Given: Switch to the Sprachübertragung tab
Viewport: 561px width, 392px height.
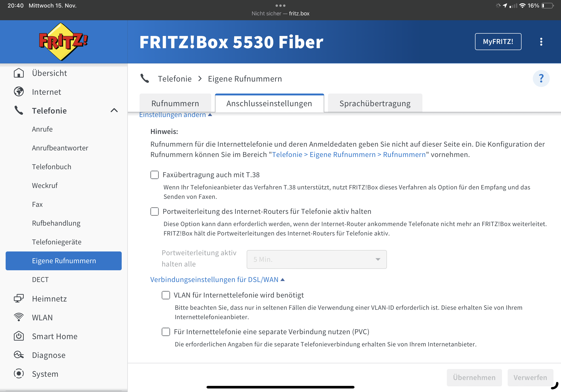Looking at the screenshot, I should [374, 103].
